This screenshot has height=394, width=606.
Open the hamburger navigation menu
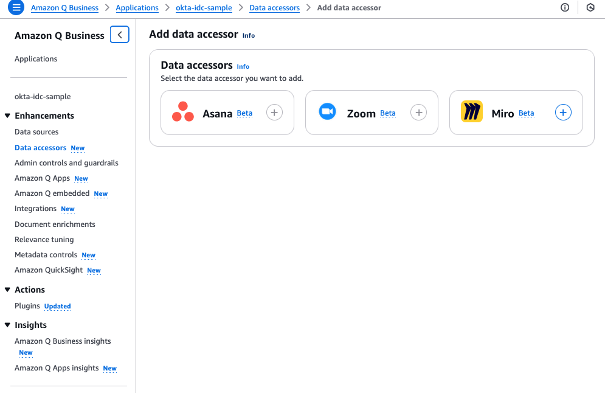tap(16, 7)
